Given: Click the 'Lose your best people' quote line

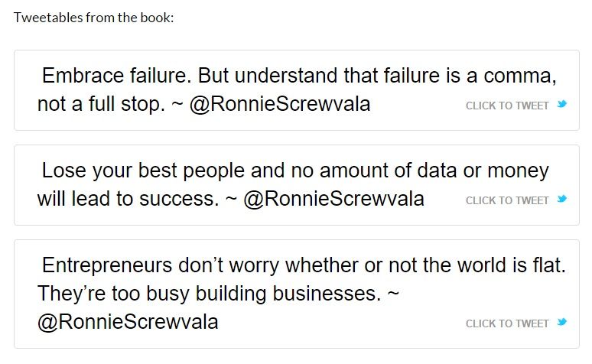Looking at the screenshot, I should pos(295,171).
